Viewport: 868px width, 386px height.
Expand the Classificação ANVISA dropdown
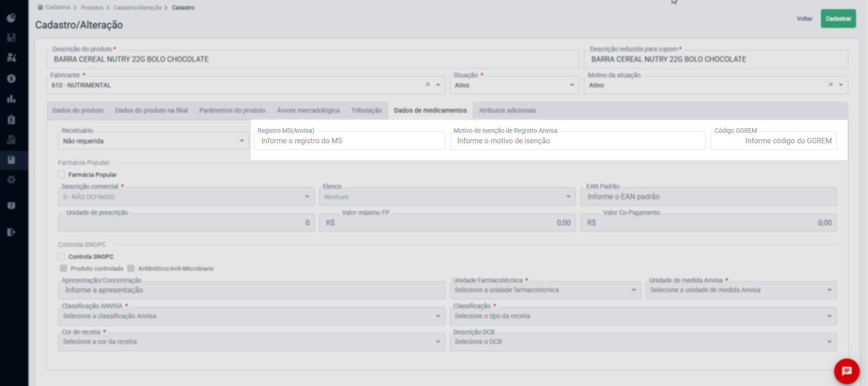coord(252,316)
